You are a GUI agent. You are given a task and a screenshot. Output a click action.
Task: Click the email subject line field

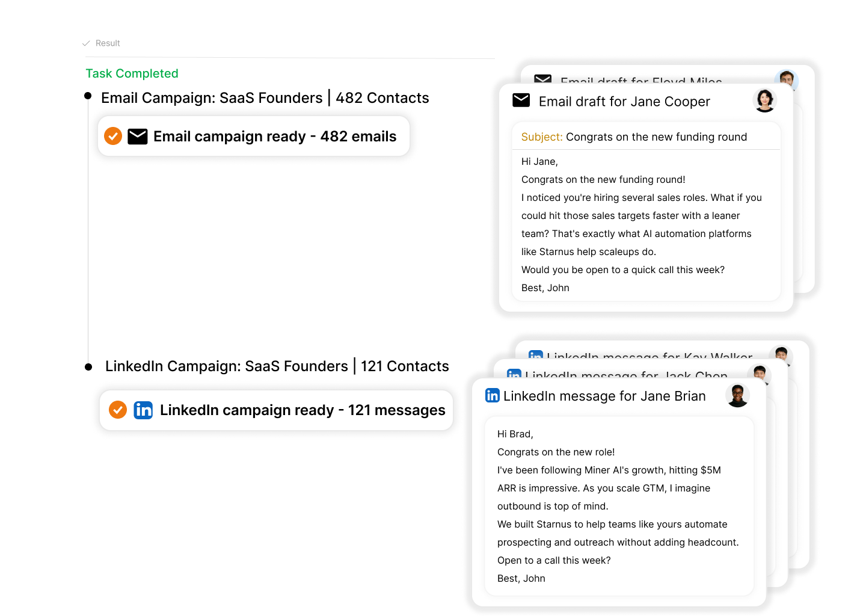pyautogui.click(x=646, y=137)
